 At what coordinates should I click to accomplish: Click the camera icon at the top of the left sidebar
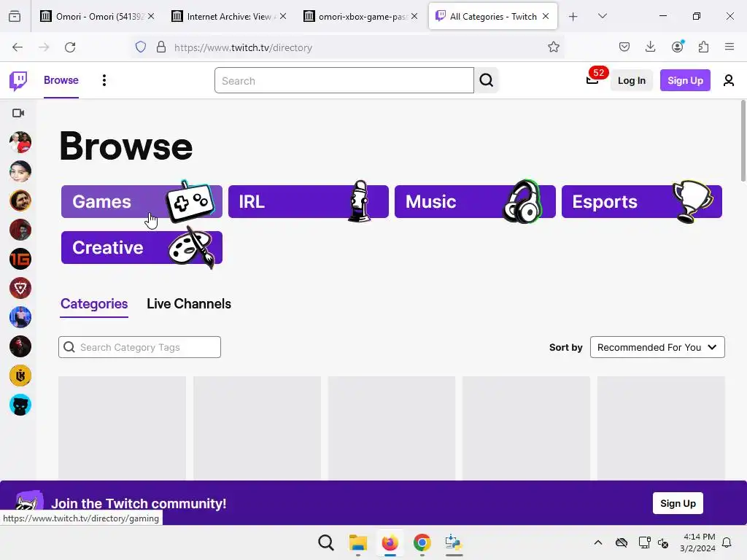18,113
